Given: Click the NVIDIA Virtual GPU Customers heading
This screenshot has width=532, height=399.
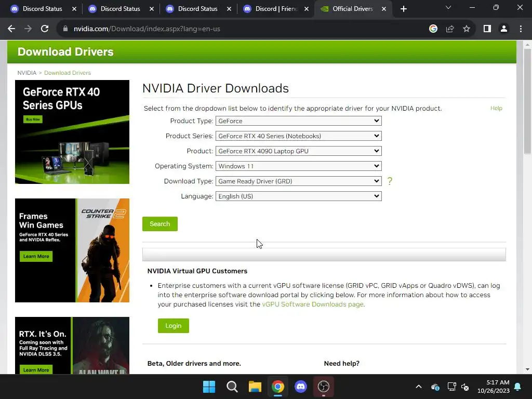Looking at the screenshot, I should point(197,271).
